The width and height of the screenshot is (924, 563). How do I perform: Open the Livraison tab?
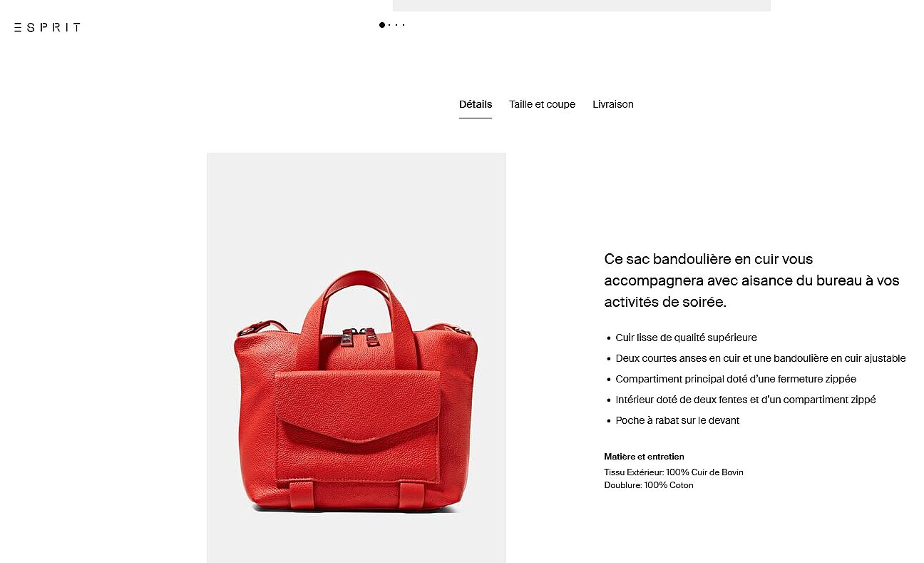[613, 104]
